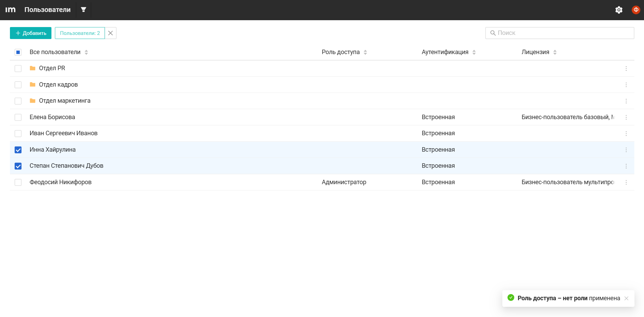
Task: Click the green success check icon
Action: pyautogui.click(x=511, y=297)
